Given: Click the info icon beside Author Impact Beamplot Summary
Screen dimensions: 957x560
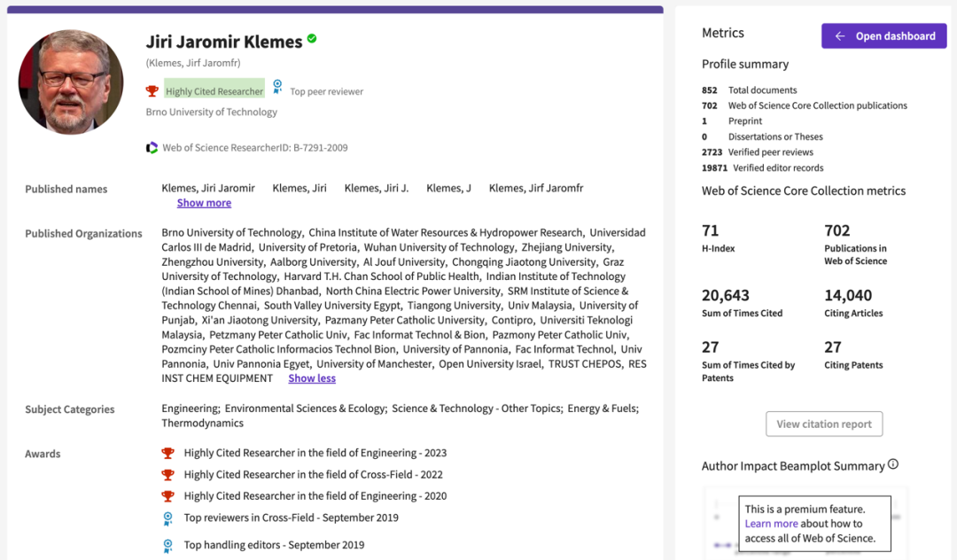Looking at the screenshot, I should click(893, 464).
